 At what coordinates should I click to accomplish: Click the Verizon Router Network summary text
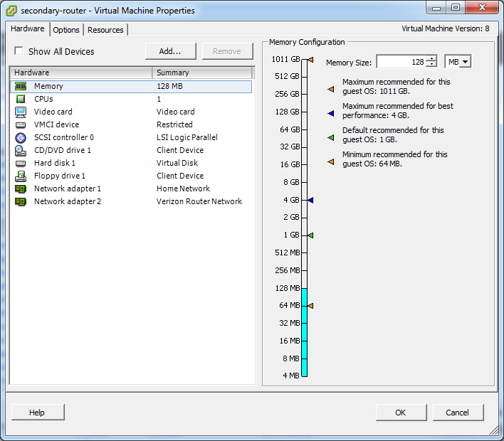pos(199,202)
